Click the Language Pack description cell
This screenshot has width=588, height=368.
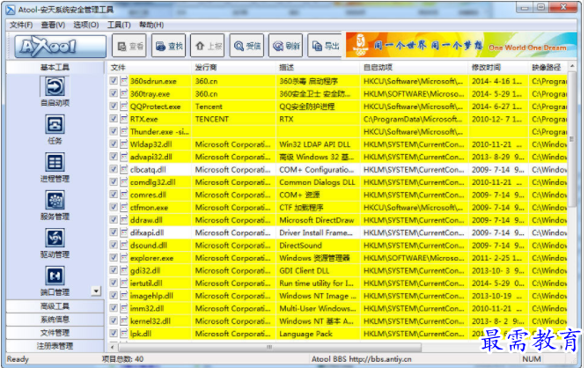coord(305,334)
